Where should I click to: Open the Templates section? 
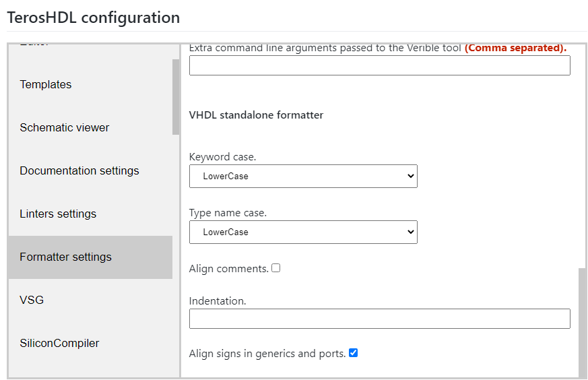pyautogui.click(x=46, y=84)
